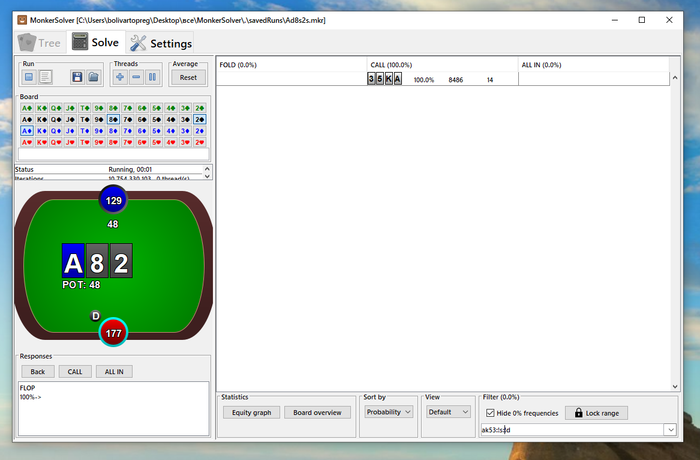The width and height of the screenshot is (700, 460).
Task: Click the 129 blue player chip
Action: coord(113,200)
